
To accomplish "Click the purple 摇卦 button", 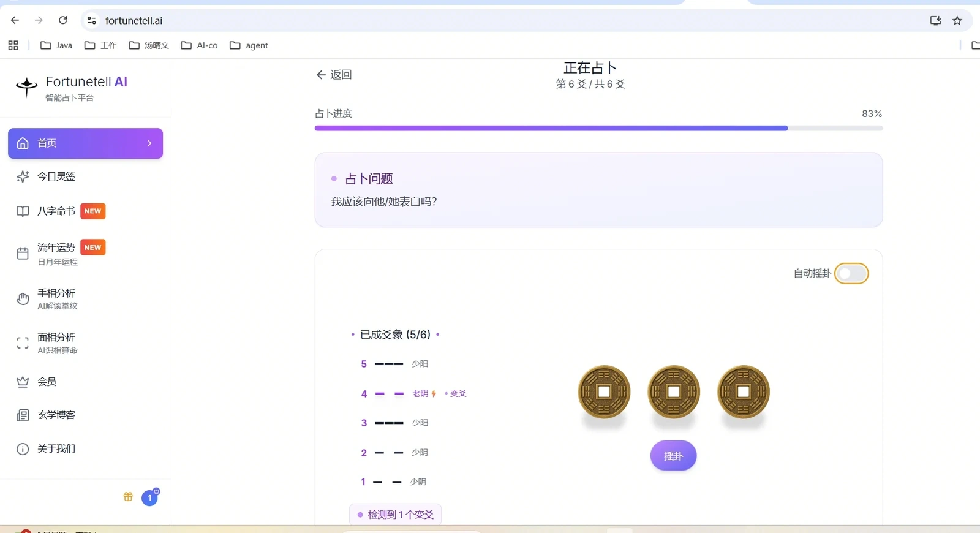I will coord(673,456).
